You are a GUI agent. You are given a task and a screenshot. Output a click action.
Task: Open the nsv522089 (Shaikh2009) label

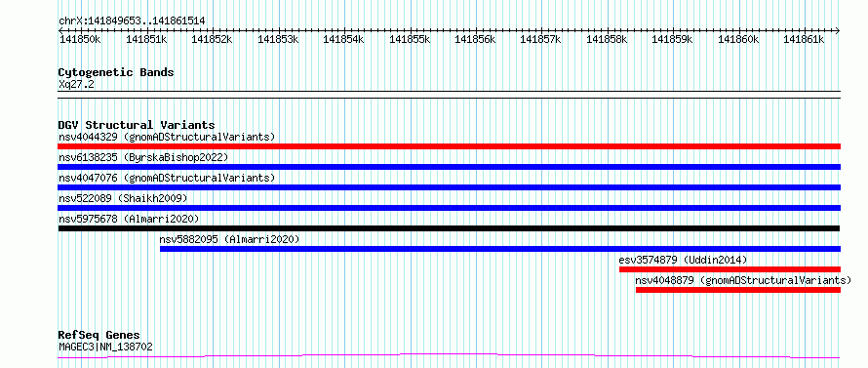pos(123,198)
